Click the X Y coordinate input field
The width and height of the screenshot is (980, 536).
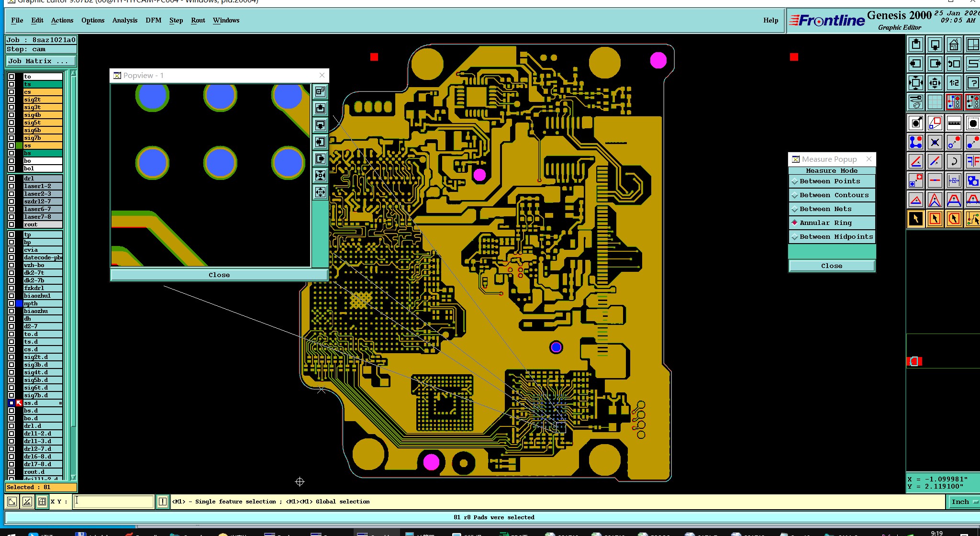[x=113, y=502]
